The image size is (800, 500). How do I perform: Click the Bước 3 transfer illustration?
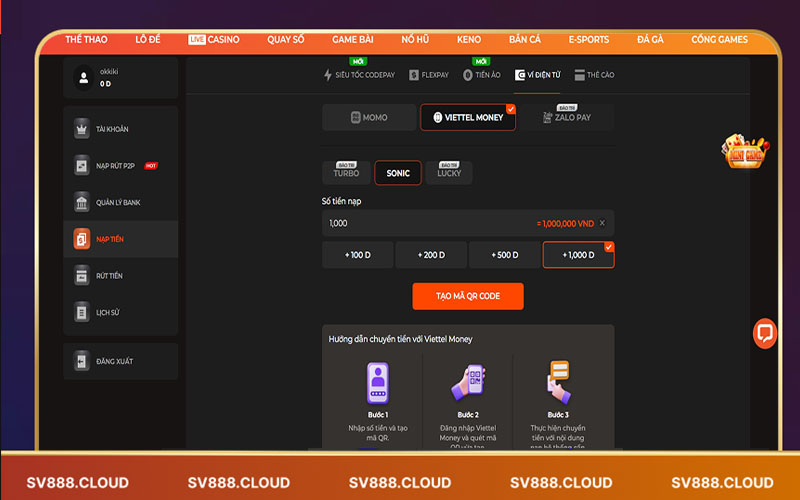(558, 382)
